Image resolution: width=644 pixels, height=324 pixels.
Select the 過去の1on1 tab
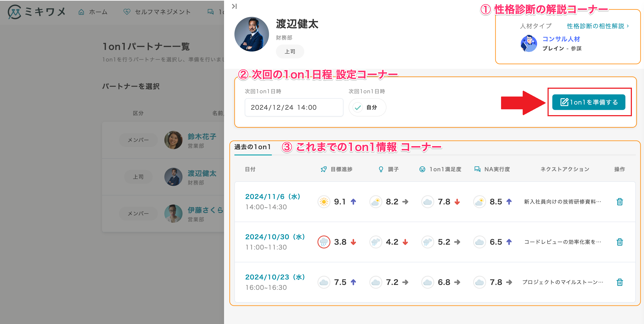pos(253,147)
